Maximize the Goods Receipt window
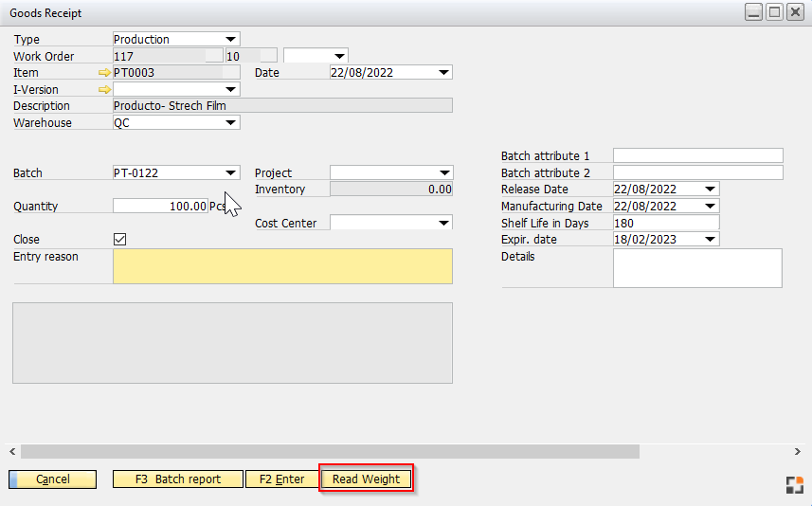The height and width of the screenshot is (506, 812). (774, 12)
